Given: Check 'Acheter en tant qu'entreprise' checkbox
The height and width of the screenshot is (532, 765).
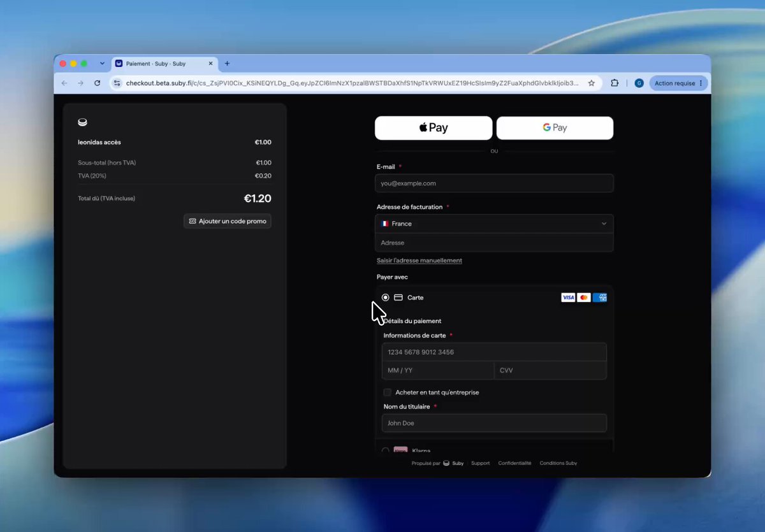Looking at the screenshot, I should tap(388, 392).
